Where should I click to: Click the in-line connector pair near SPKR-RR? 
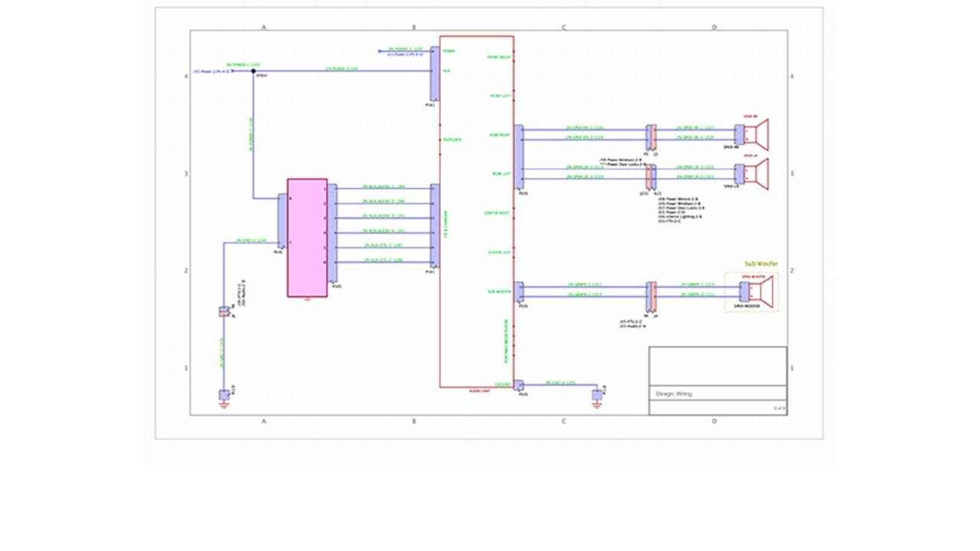click(652, 137)
